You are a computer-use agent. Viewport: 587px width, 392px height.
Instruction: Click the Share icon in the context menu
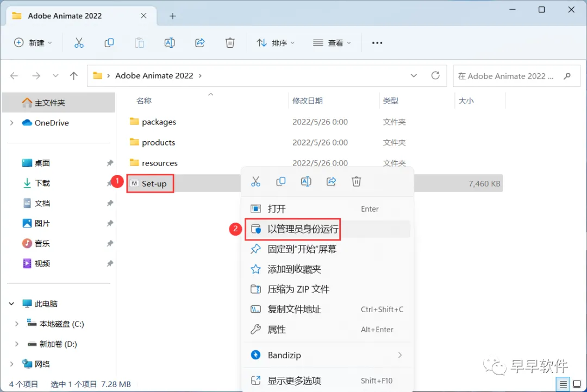pyautogui.click(x=332, y=182)
